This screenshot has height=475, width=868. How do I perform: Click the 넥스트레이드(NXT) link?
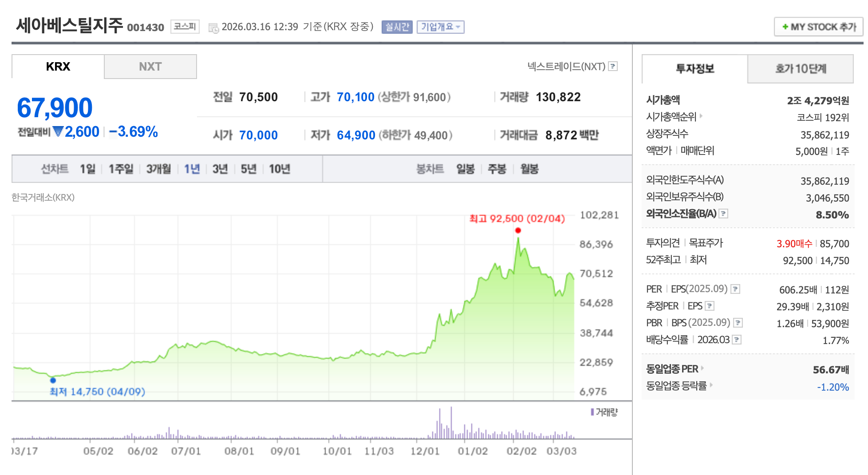coord(566,67)
